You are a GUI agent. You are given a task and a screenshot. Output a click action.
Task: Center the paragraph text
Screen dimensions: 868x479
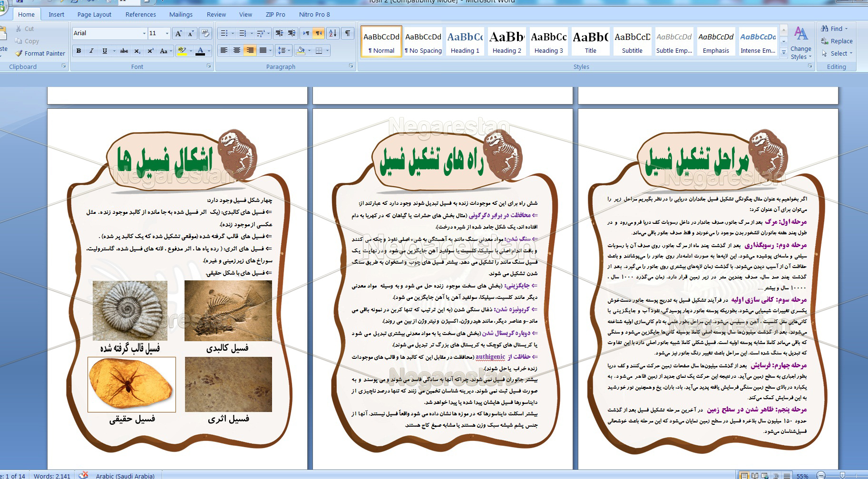point(236,50)
